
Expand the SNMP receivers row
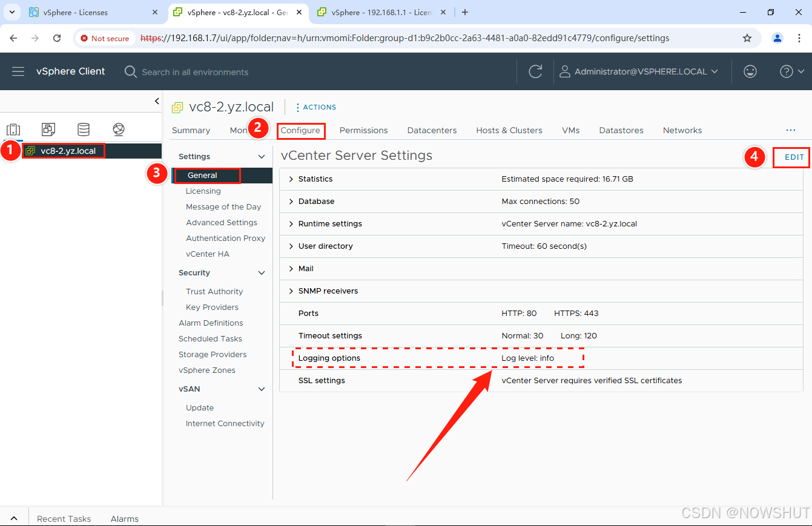291,291
